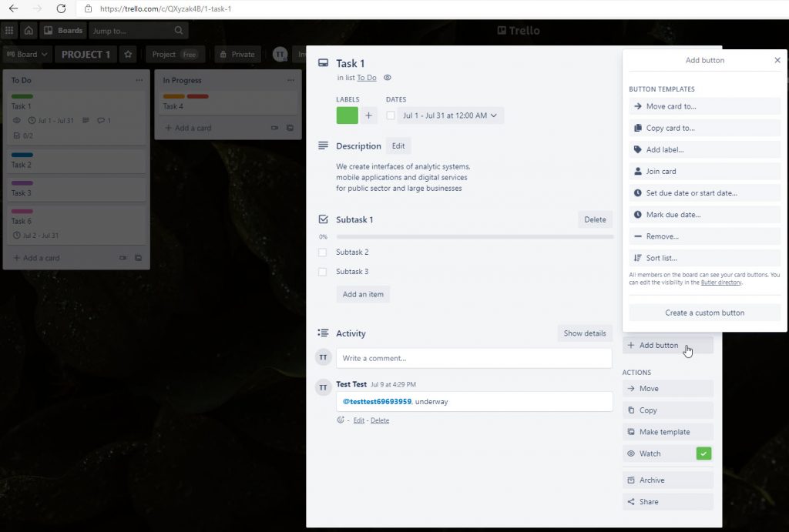789x532 pixels.
Task: Click the Trello home icon
Action: [29, 31]
